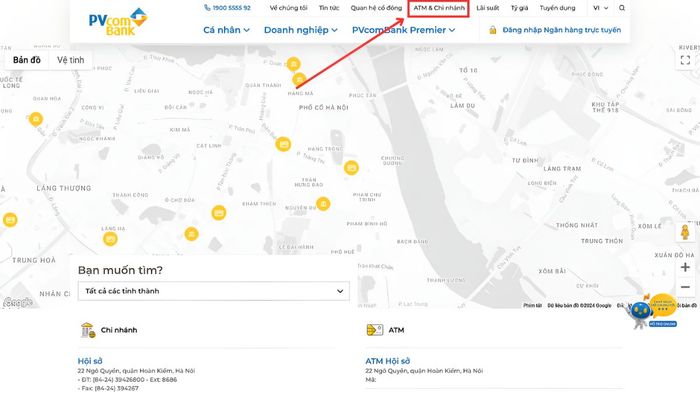
Task: Open Tất cả các tỉnh thành dropdown
Action: pyautogui.click(x=214, y=291)
